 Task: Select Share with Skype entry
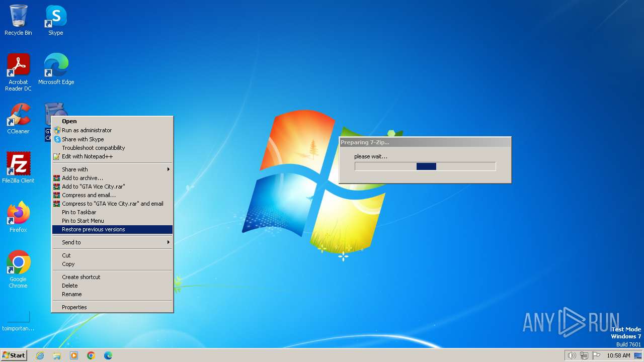pos(112,139)
